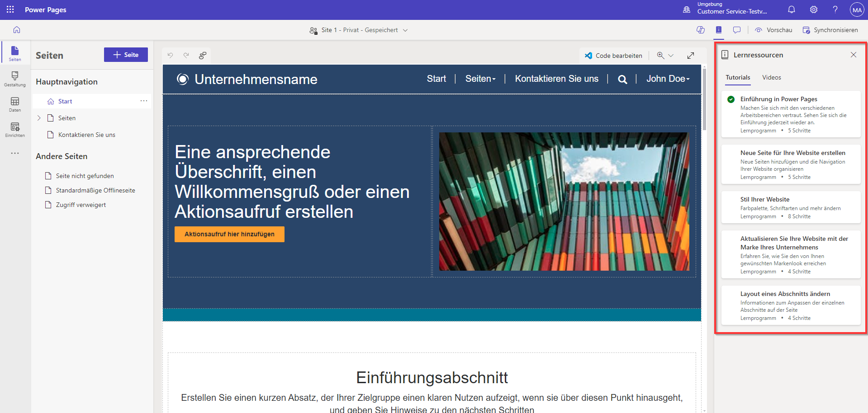
Task: Click Start in the site navigation
Action: 436,79
